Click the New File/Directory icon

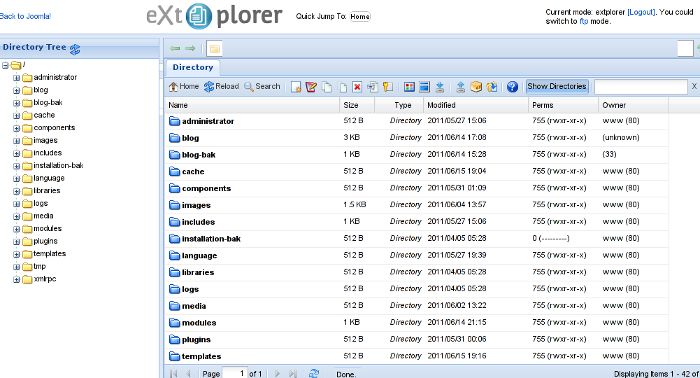pos(296,87)
